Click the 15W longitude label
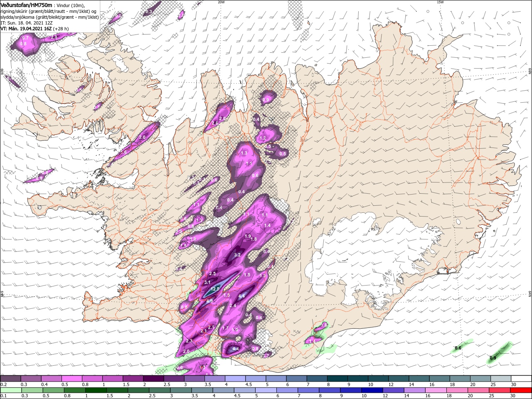 click(440, 2)
